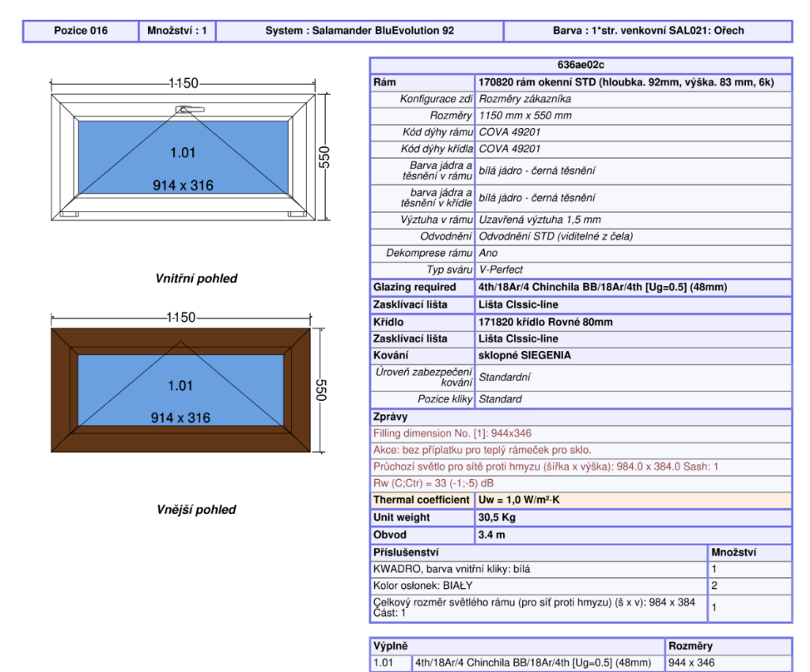This screenshot has width=810, height=672.
Task: Click the 'Akce: bez příplatku' message line
Action: tap(482, 450)
